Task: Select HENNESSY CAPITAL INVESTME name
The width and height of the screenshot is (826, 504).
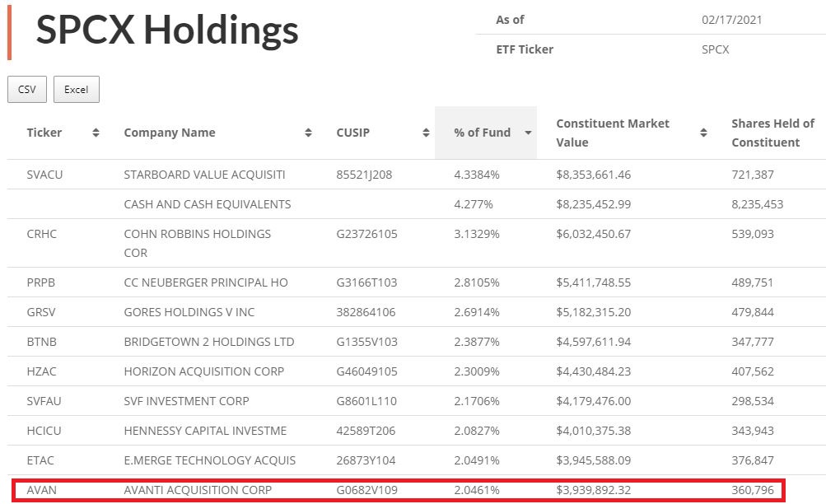Action: pos(205,431)
